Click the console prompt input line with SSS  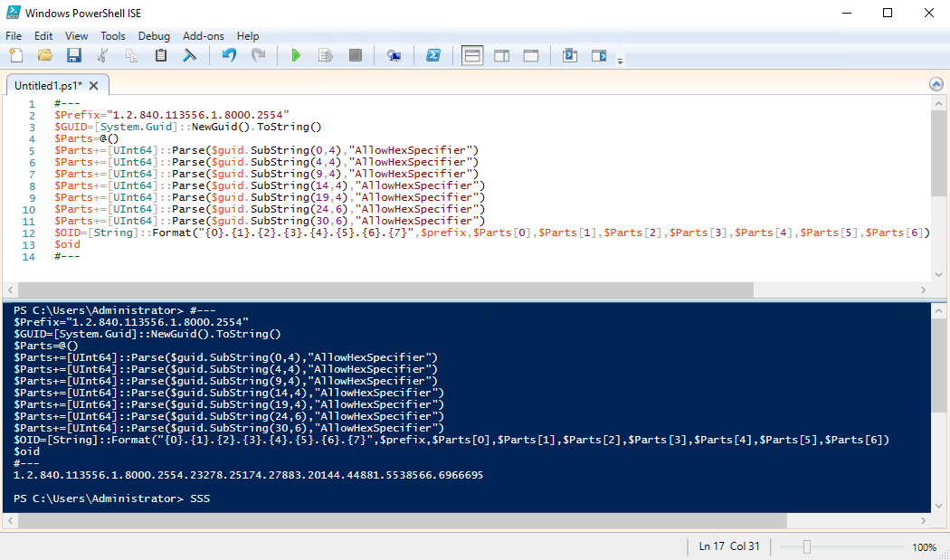click(x=111, y=498)
